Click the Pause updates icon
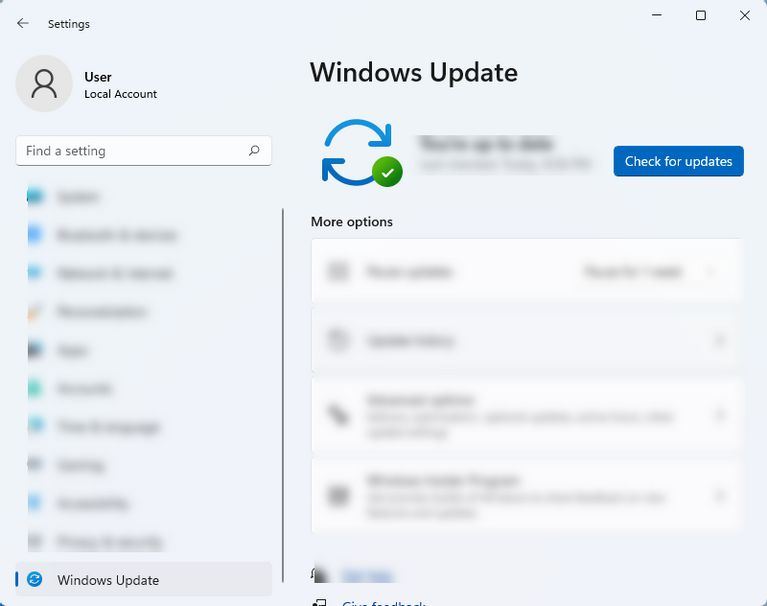The width and height of the screenshot is (767, 606). pos(339,271)
